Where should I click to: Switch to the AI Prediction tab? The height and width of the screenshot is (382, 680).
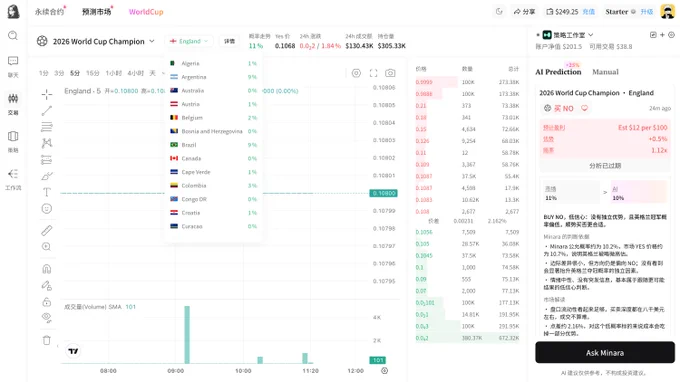(558, 72)
